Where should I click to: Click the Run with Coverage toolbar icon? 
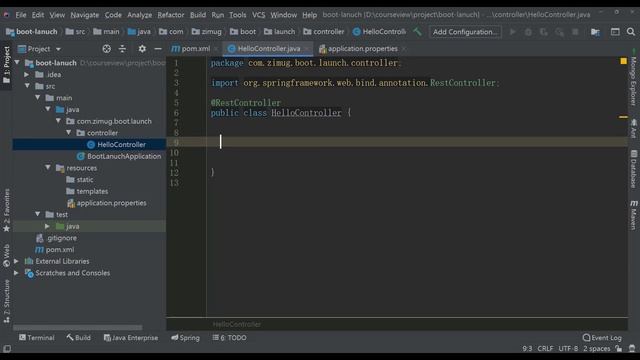[x=544, y=31]
